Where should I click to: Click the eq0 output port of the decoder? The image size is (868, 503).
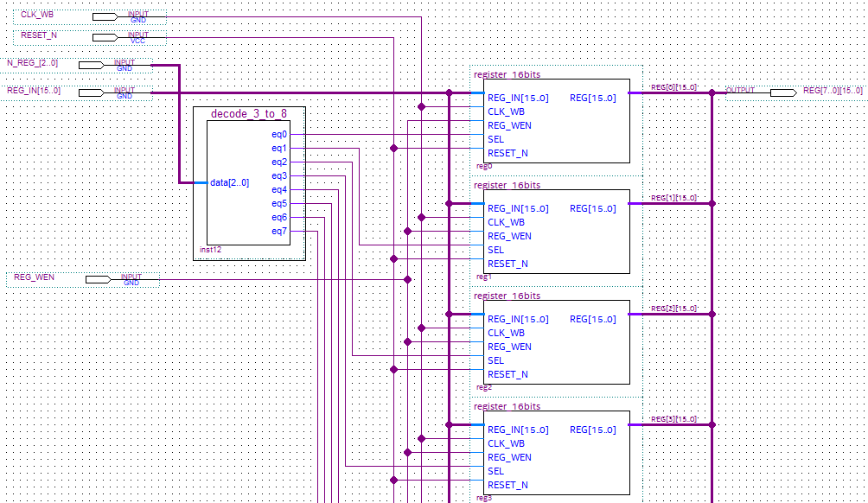[x=279, y=135]
